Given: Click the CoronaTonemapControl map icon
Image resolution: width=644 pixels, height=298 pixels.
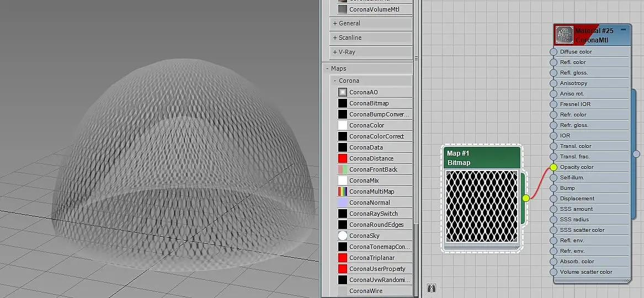Looking at the screenshot, I should [343, 247].
